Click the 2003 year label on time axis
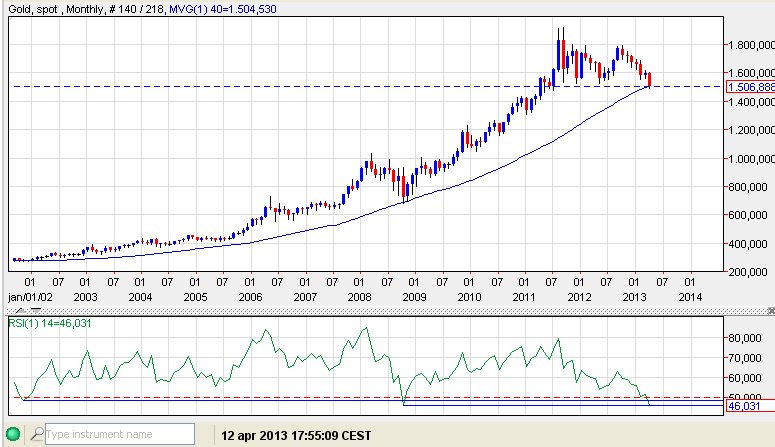 pos(86,297)
